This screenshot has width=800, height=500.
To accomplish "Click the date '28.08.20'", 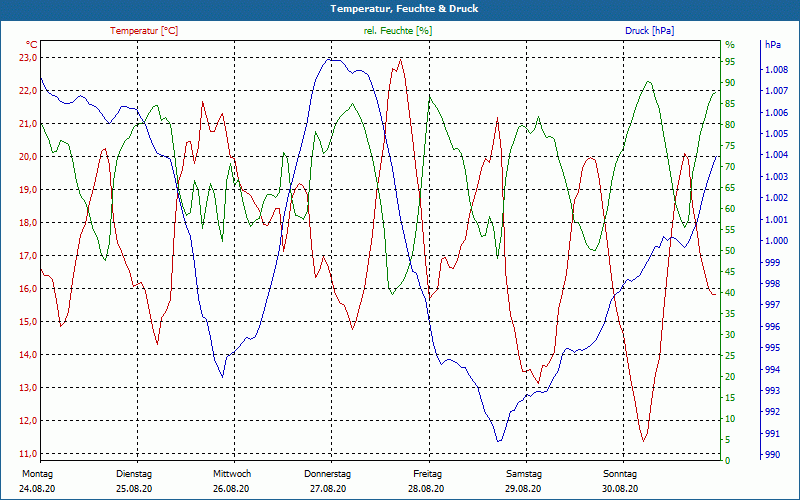I will pos(426,489).
